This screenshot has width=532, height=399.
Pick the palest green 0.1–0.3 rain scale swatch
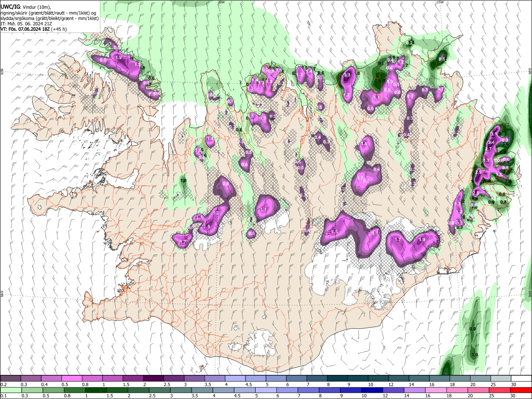tap(11, 390)
